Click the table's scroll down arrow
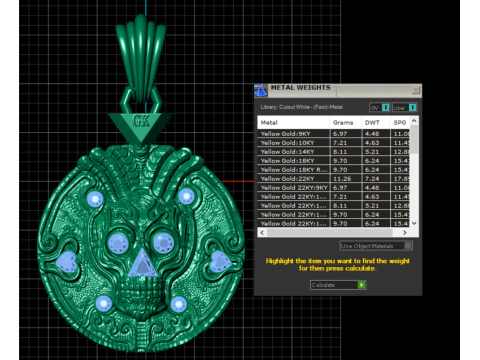Viewport: 480px width, 360px height. click(x=414, y=223)
